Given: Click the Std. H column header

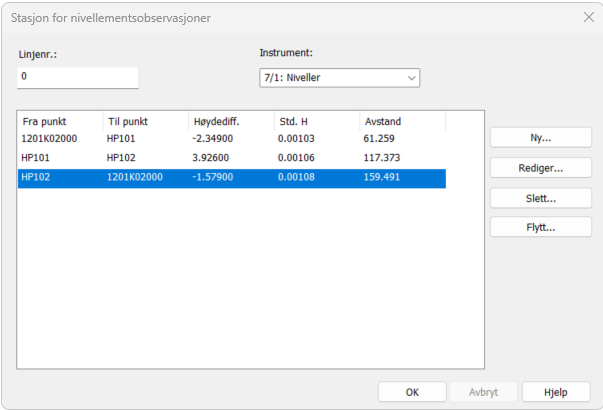Looking at the screenshot, I should pyautogui.click(x=316, y=121).
